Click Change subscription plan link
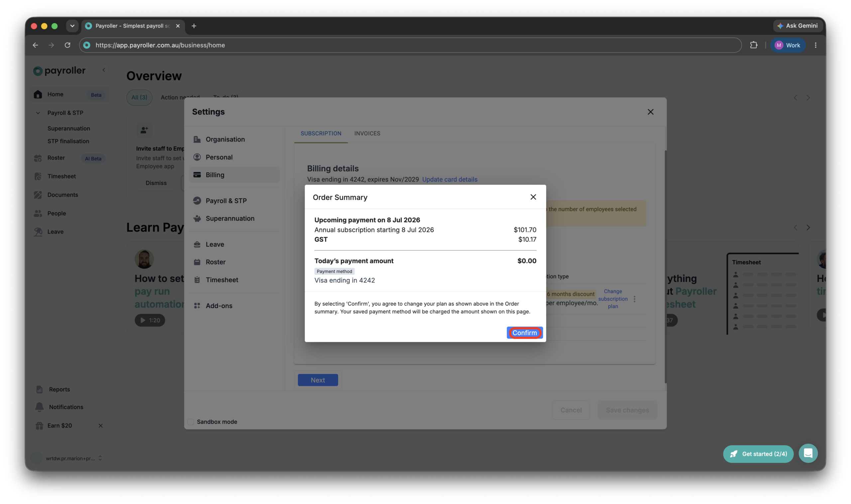This screenshot has width=851, height=504. (x=613, y=299)
